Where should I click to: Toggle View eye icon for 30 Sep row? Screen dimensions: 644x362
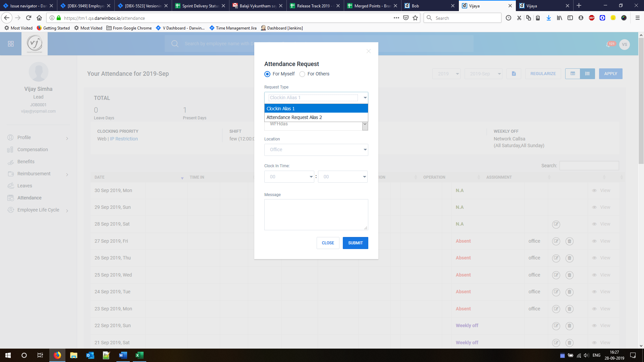(x=594, y=191)
